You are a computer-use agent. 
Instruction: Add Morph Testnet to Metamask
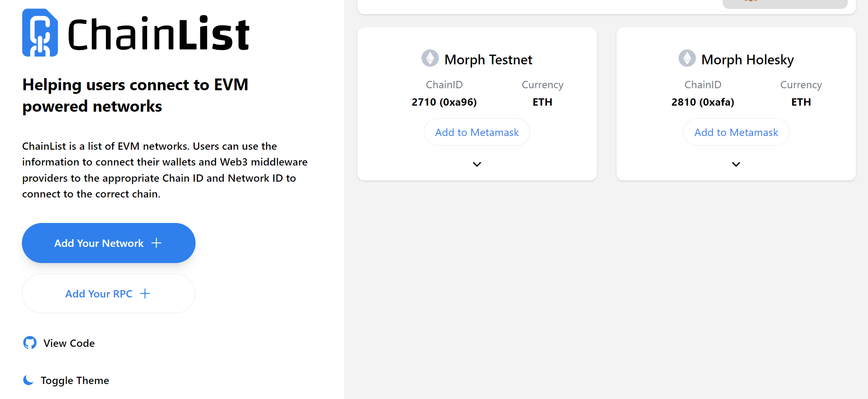[477, 132]
